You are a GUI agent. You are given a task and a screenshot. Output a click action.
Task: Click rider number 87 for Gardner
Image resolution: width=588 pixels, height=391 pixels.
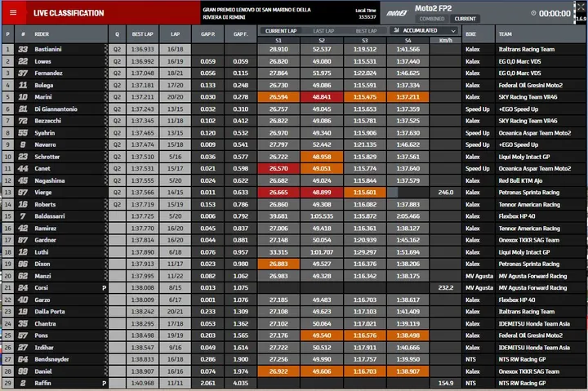point(23,240)
